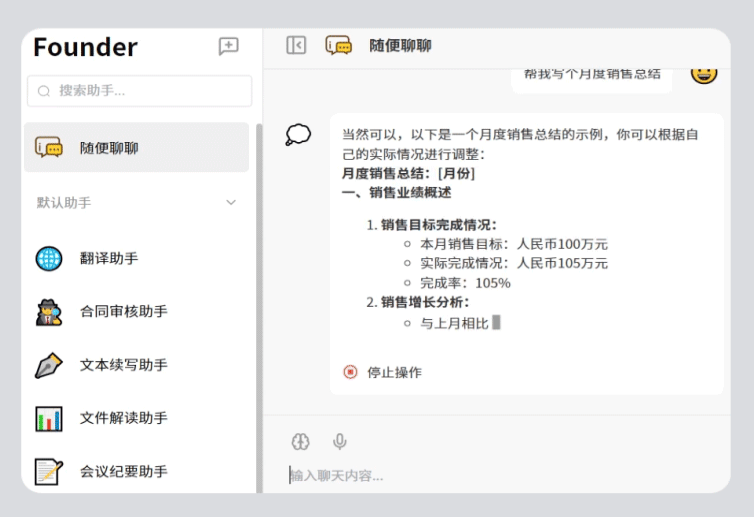Collapse the 默认助手 section chevron
Screen dimensions: 754x517
click(x=231, y=203)
